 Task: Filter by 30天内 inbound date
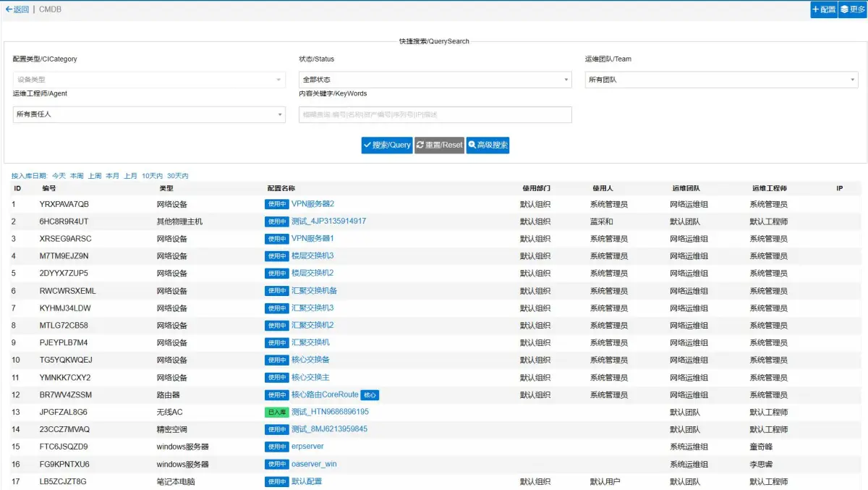pyautogui.click(x=177, y=176)
